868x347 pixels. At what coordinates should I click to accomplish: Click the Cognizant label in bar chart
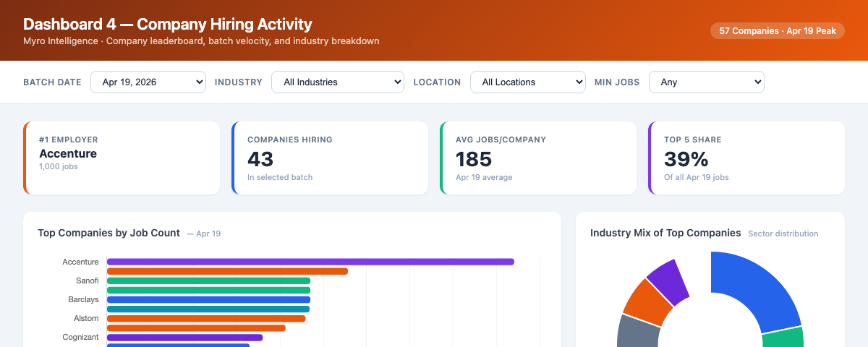click(x=81, y=337)
